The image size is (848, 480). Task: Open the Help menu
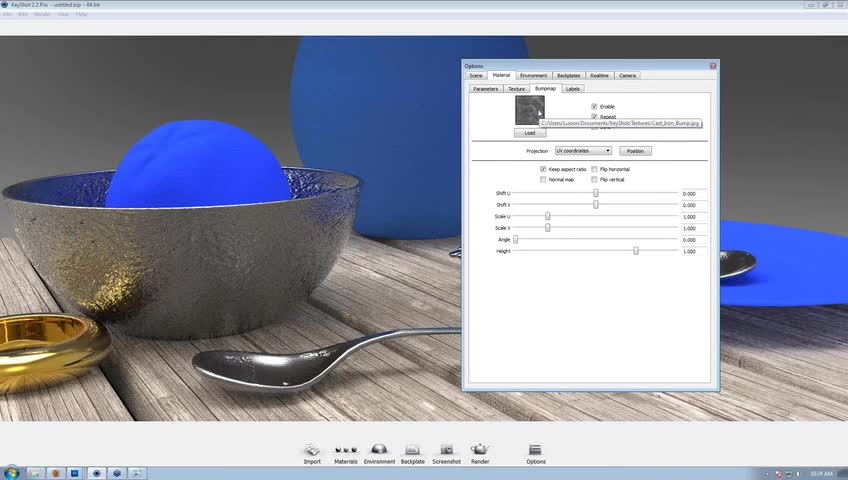81,14
